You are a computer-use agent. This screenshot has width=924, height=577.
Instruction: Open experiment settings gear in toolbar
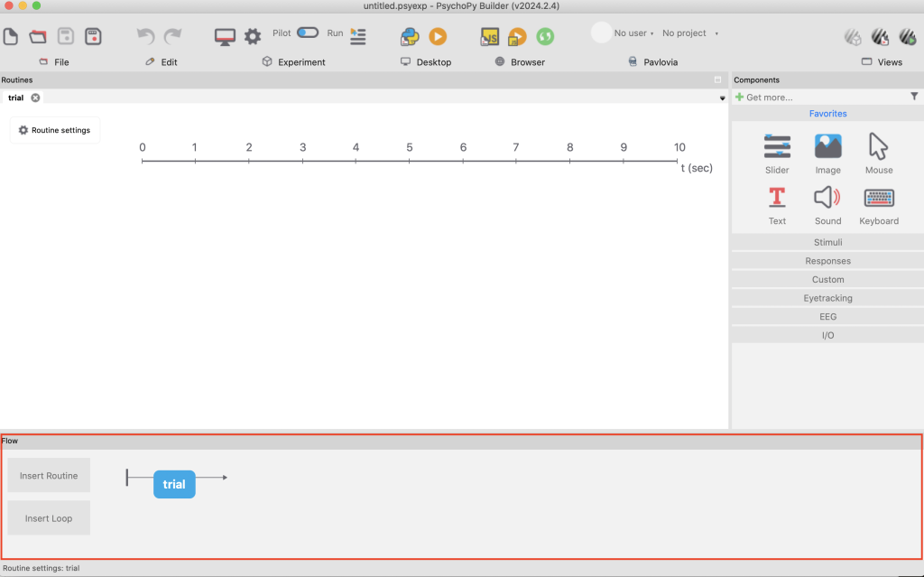point(253,36)
